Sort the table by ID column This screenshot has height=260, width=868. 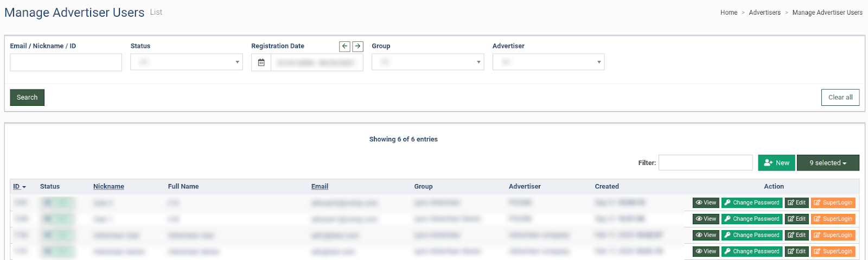pyautogui.click(x=20, y=186)
